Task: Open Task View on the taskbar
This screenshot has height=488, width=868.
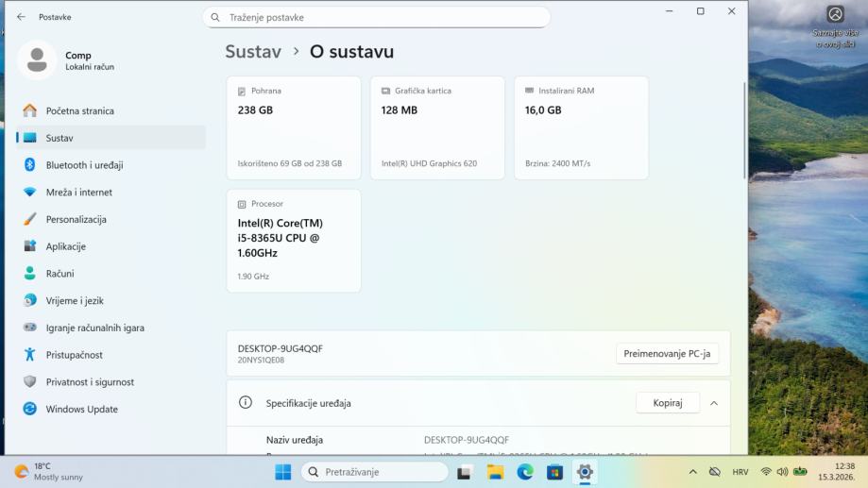Action: [464, 473]
